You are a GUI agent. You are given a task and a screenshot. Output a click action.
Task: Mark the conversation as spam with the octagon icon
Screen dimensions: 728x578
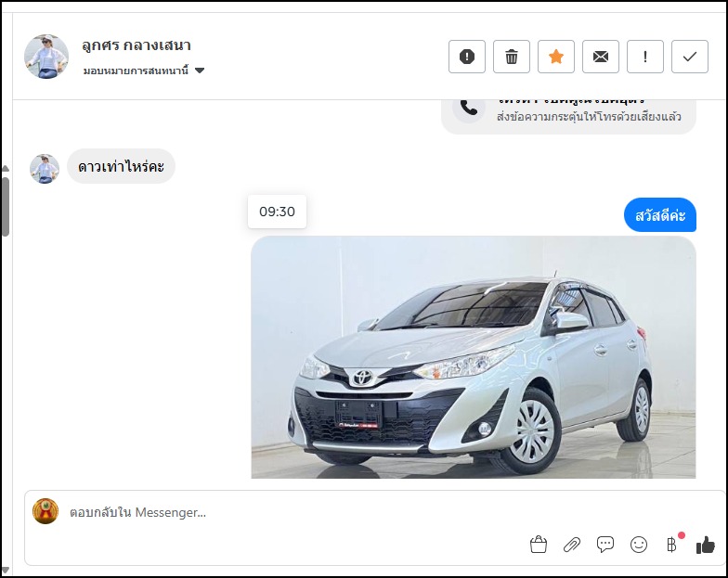pos(466,57)
